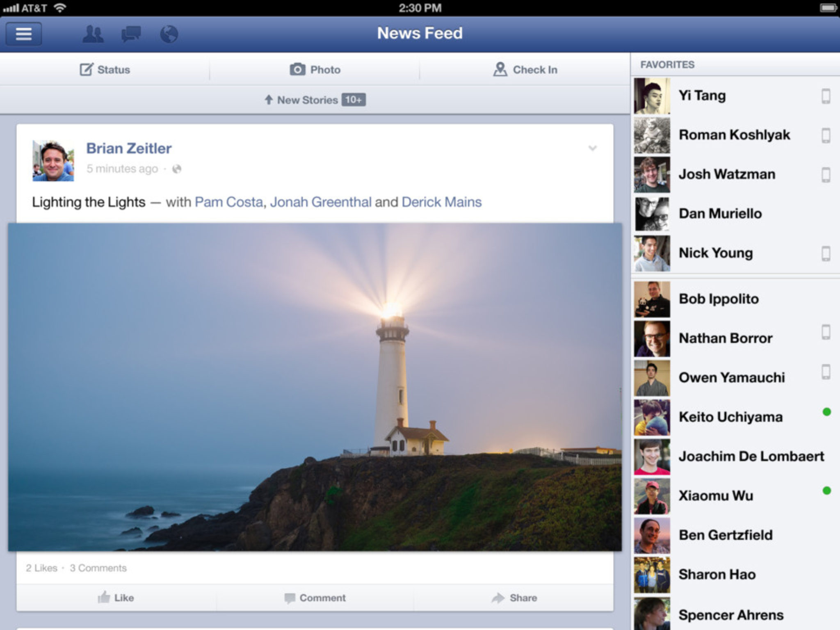Tap Keito Uchiyama's green online dot
This screenshot has height=630, width=840.
[827, 412]
